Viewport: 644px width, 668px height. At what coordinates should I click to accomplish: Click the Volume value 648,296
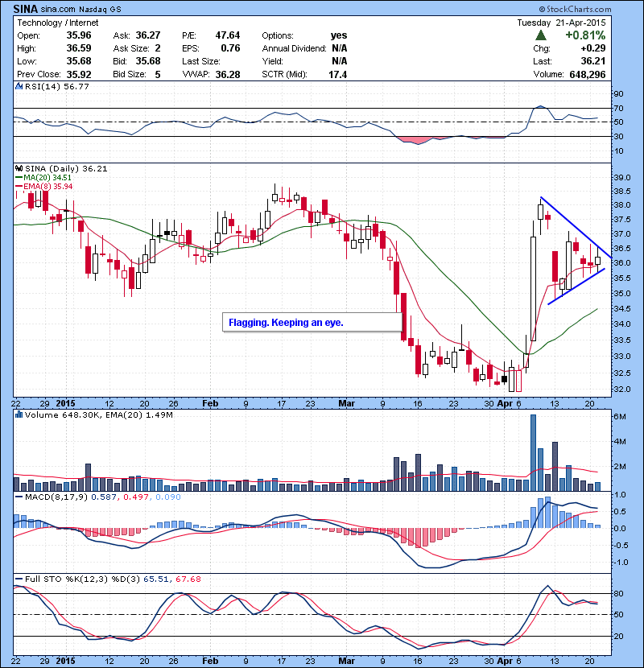pyautogui.click(x=588, y=75)
